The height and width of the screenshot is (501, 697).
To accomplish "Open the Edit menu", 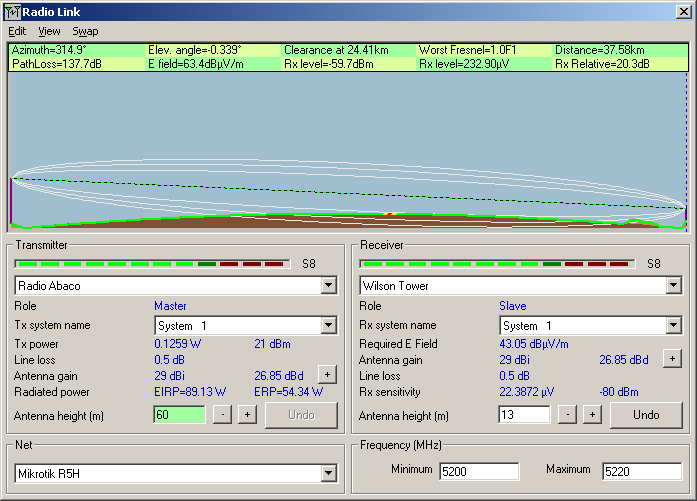I will (x=17, y=31).
